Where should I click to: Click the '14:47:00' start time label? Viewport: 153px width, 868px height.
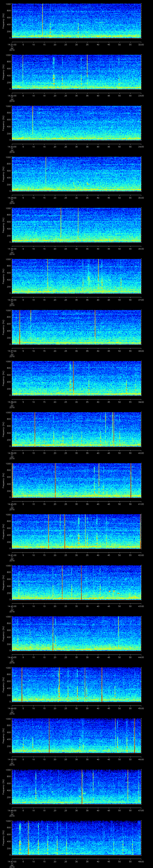coord(12,861)
